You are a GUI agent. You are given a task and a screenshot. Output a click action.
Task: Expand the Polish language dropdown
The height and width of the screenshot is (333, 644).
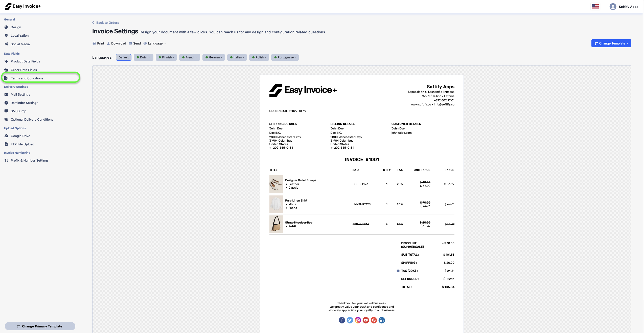coord(259,57)
